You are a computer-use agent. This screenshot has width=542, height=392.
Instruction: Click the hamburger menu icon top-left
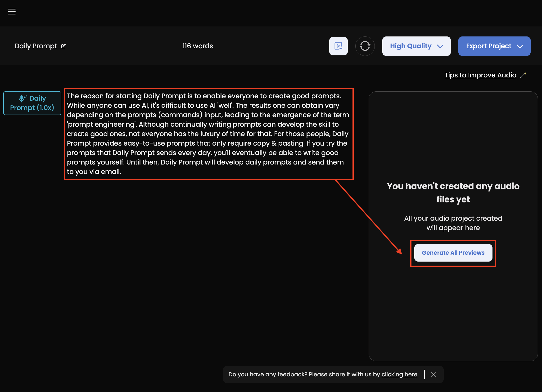coord(11,11)
